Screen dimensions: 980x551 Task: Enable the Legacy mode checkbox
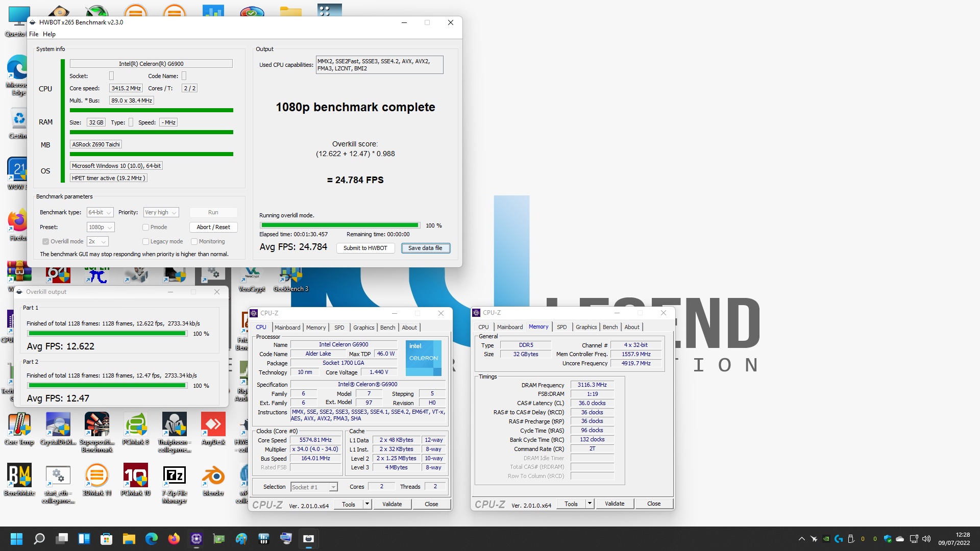click(x=145, y=241)
